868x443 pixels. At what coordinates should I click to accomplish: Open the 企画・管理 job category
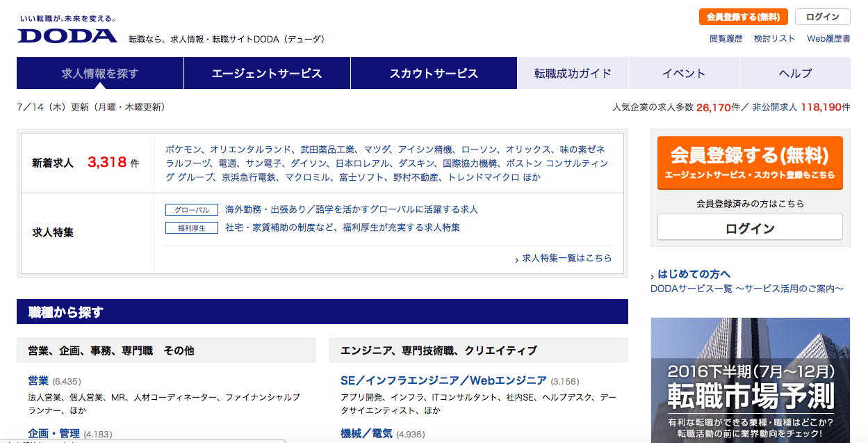coord(54,433)
